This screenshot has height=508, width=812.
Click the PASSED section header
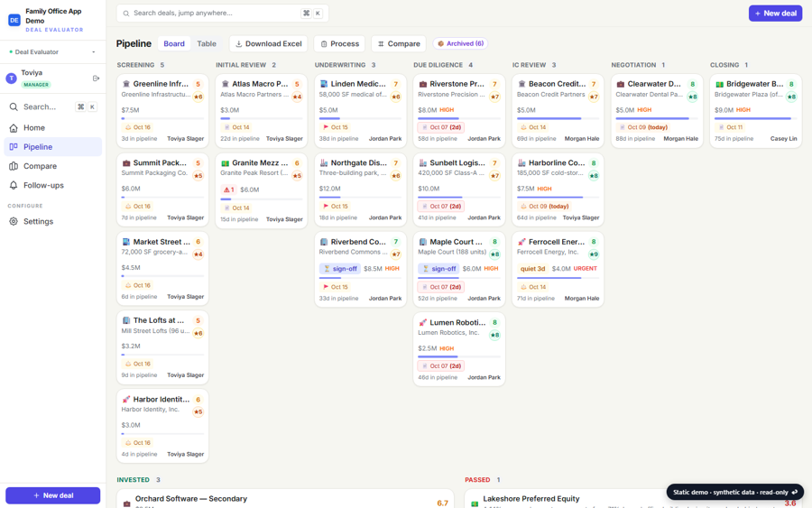[477, 480]
